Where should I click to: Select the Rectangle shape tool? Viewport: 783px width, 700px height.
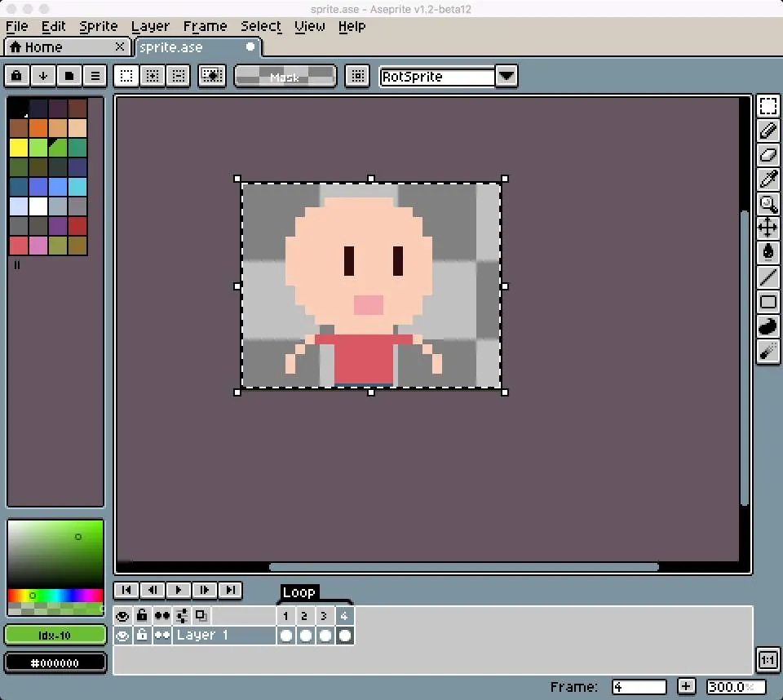[x=768, y=302]
